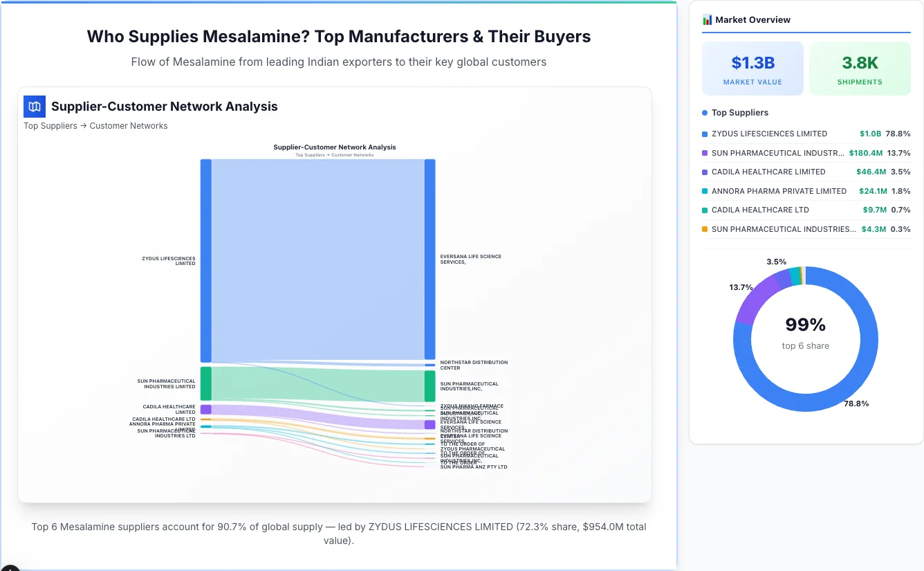Select the Top Suppliers → Customer Networks breadcrumb
Viewport: 924px width, 571px height.
[95, 125]
